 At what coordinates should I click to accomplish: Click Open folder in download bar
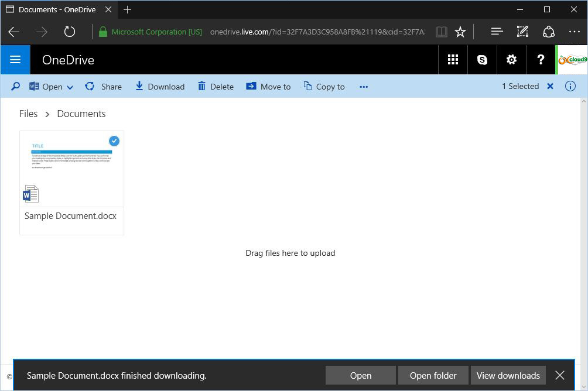pyautogui.click(x=433, y=376)
